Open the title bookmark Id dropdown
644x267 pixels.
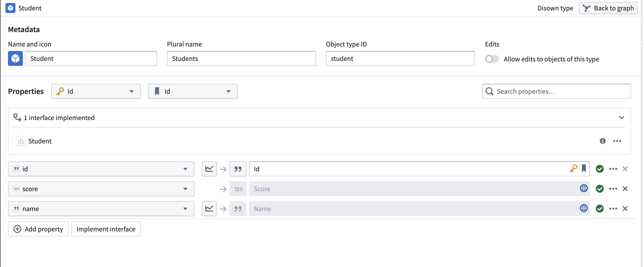tap(193, 91)
